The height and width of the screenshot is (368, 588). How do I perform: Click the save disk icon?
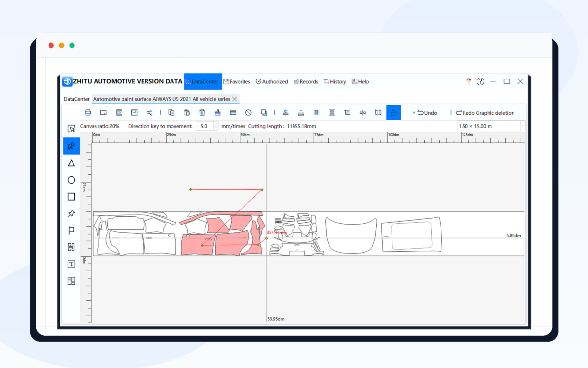[134, 112]
